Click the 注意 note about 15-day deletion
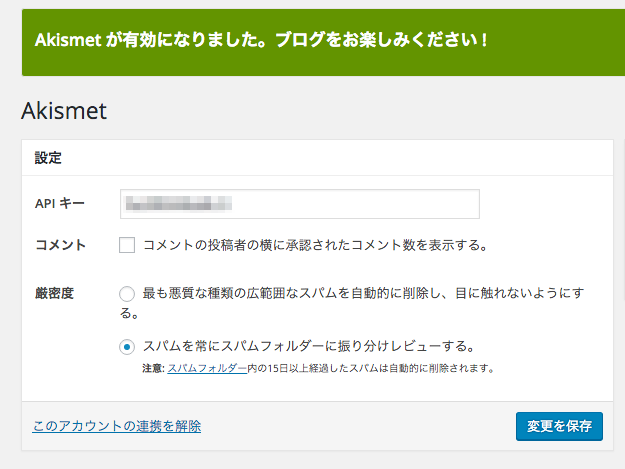Image resolution: width=625 pixels, height=469 pixels. [x=318, y=368]
